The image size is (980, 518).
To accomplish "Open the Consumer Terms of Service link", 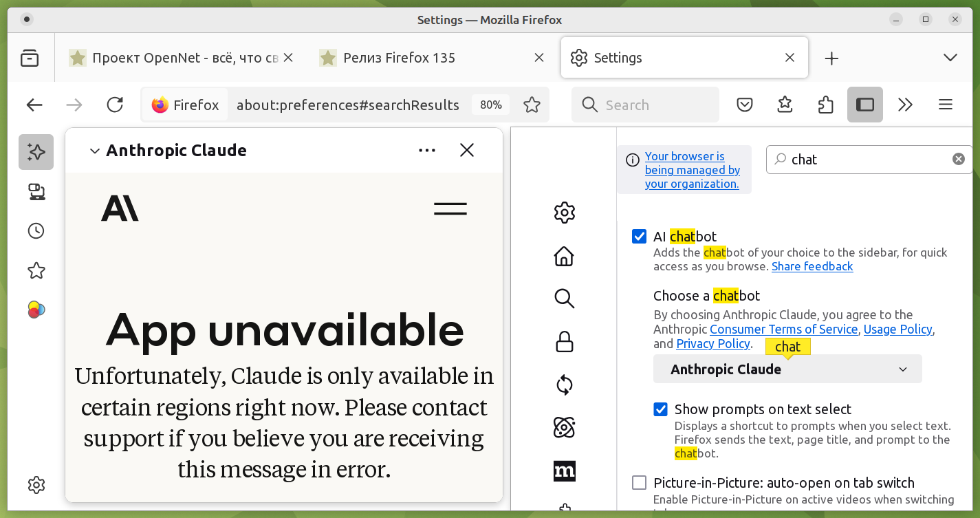I will point(783,330).
